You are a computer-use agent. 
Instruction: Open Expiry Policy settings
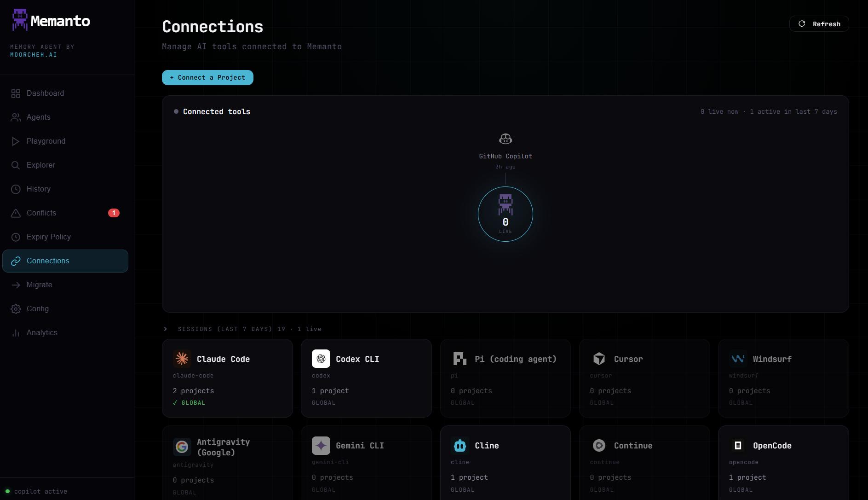coord(65,237)
